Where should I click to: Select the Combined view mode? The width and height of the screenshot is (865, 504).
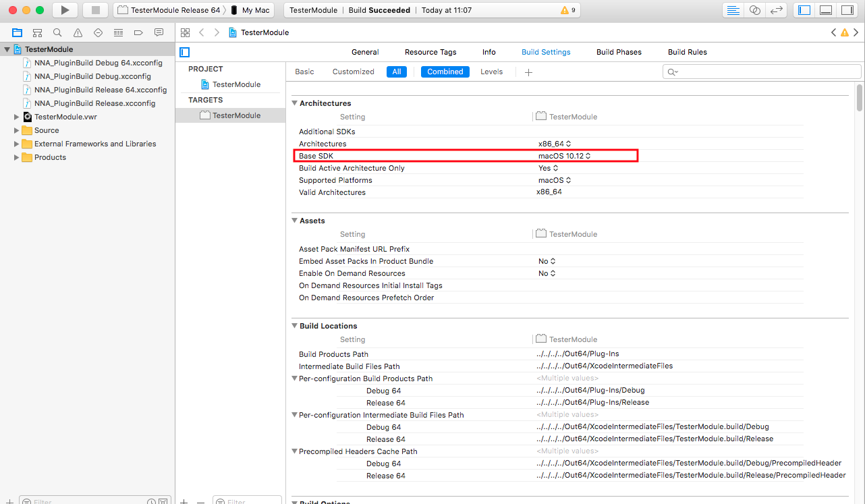point(445,72)
